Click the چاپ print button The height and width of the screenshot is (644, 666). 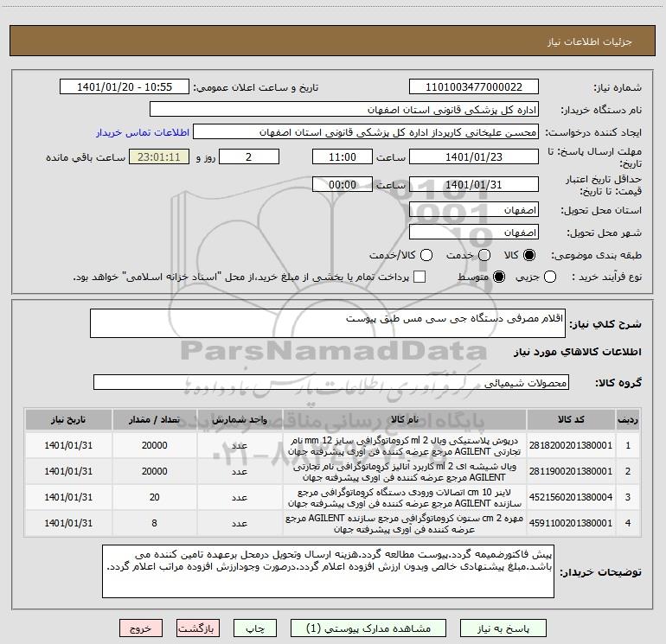click(255, 628)
